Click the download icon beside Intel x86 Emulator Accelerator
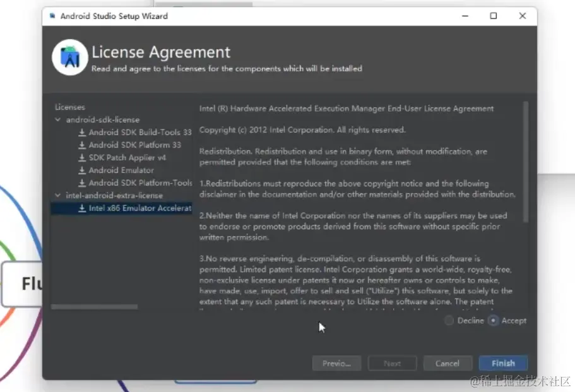This screenshot has height=392, width=575. tap(82, 208)
